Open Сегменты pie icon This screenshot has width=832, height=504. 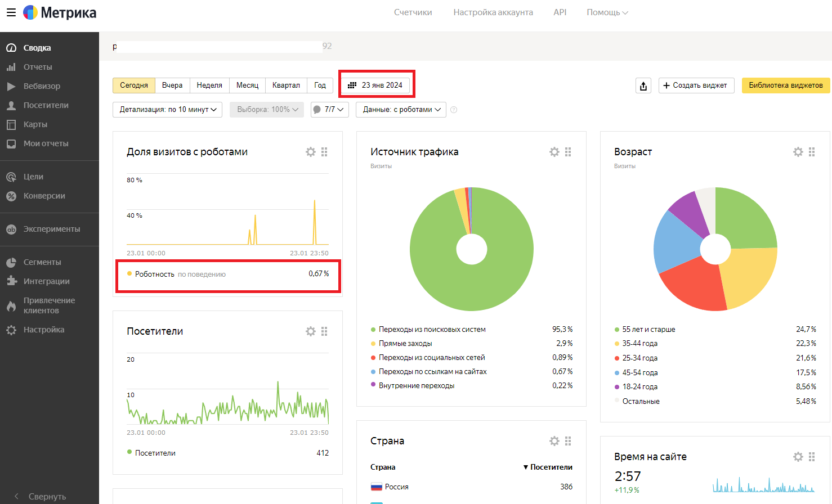11,262
